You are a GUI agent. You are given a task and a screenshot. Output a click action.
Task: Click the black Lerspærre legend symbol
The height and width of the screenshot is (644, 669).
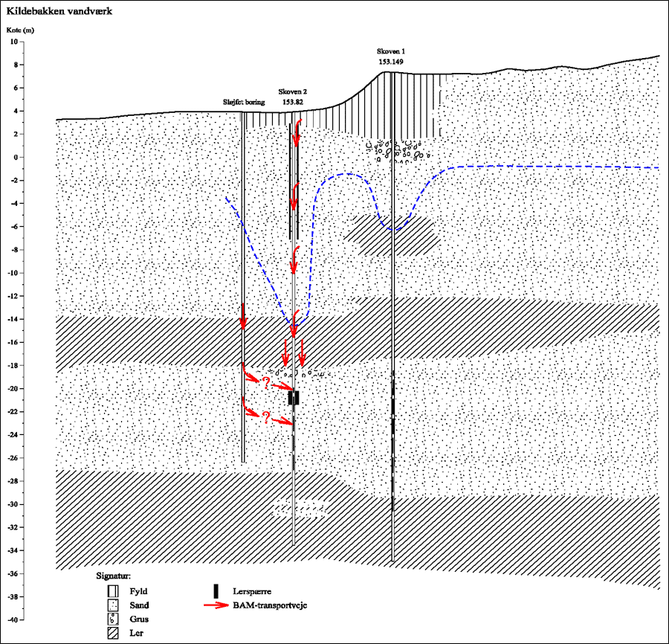[x=216, y=591]
